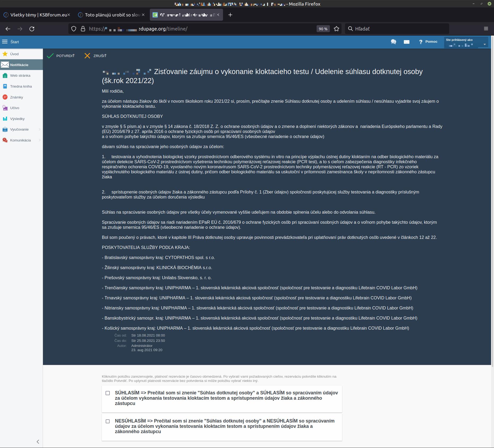Open the Firefox application menu

click(x=486, y=29)
